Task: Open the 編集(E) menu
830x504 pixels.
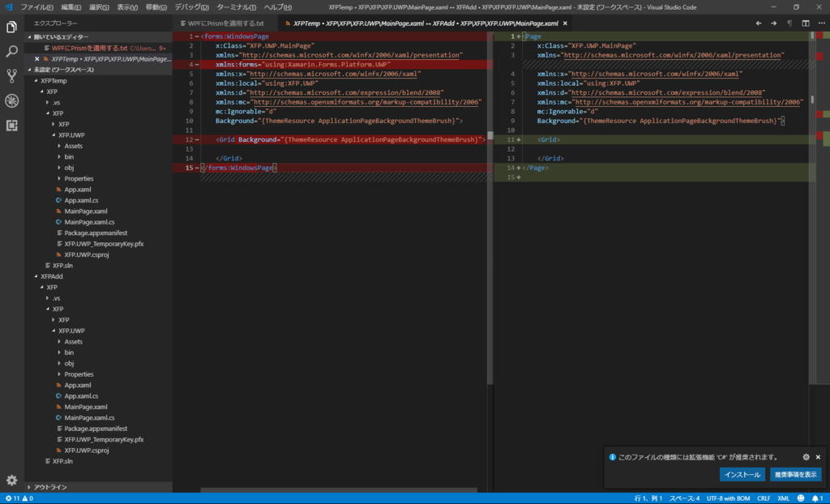Action: coord(71,6)
